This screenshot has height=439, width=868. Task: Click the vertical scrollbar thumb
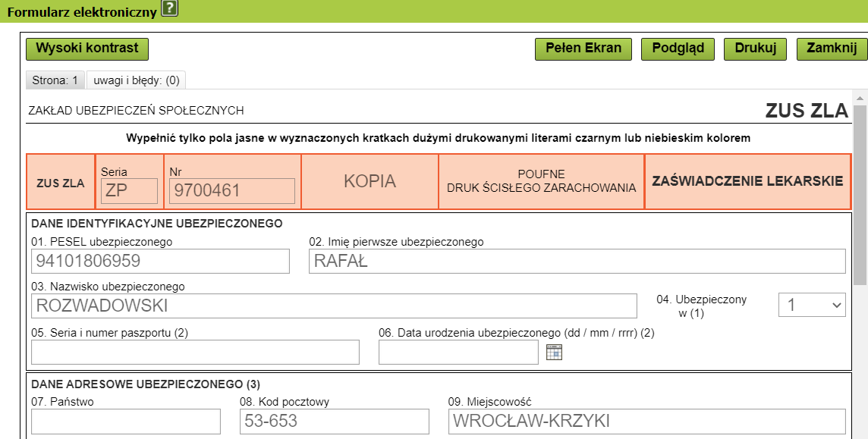pos(860,195)
